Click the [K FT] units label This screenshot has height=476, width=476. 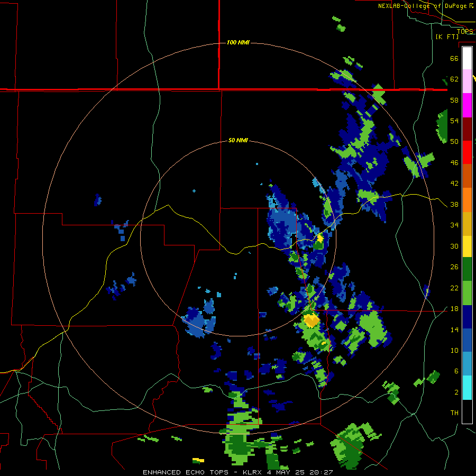pyautogui.click(x=447, y=36)
